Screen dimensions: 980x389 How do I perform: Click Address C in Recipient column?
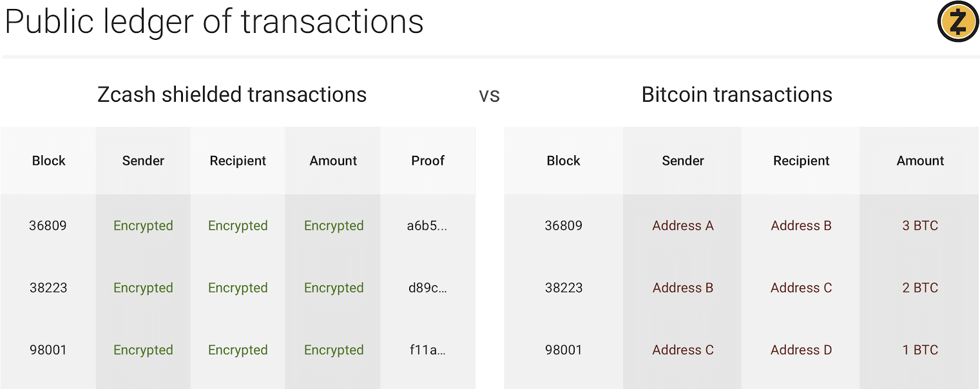802,288
